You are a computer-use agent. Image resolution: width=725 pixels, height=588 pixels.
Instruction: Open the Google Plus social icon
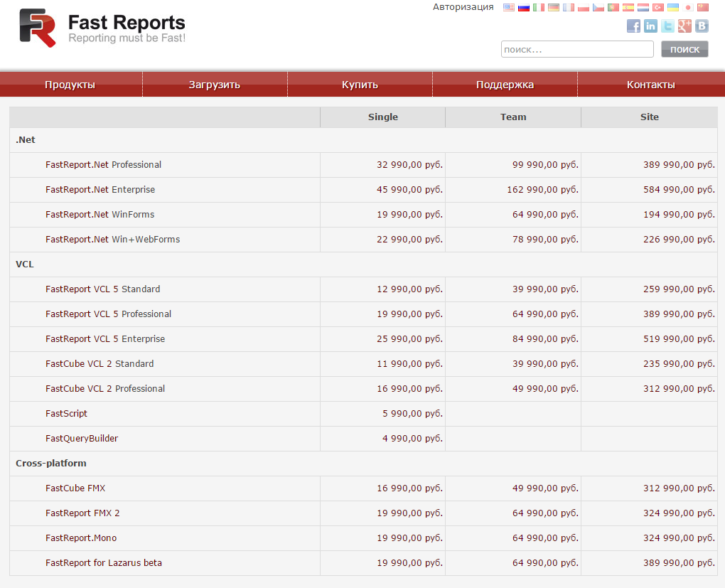(684, 26)
